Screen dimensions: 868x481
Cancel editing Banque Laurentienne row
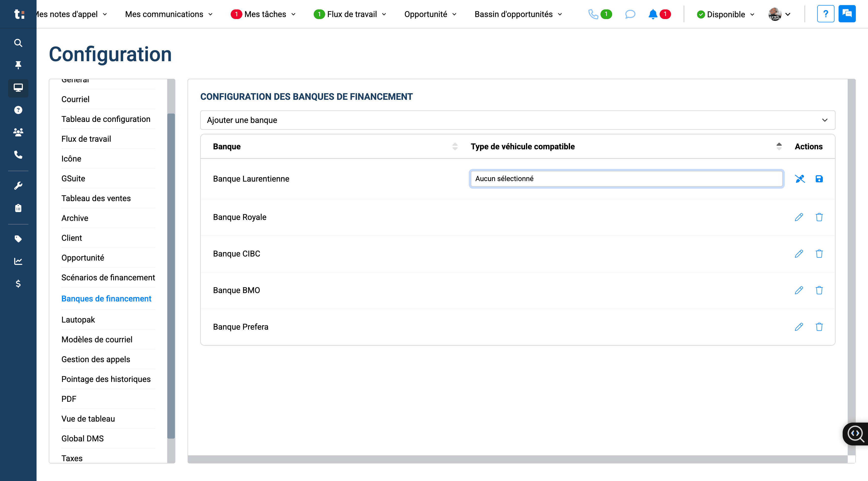tap(800, 179)
